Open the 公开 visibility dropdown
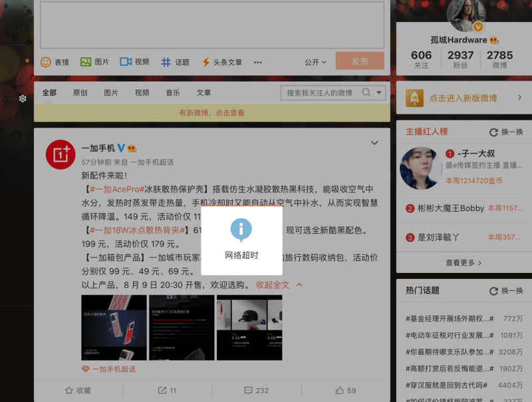The image size is (532, 402). 315,63
